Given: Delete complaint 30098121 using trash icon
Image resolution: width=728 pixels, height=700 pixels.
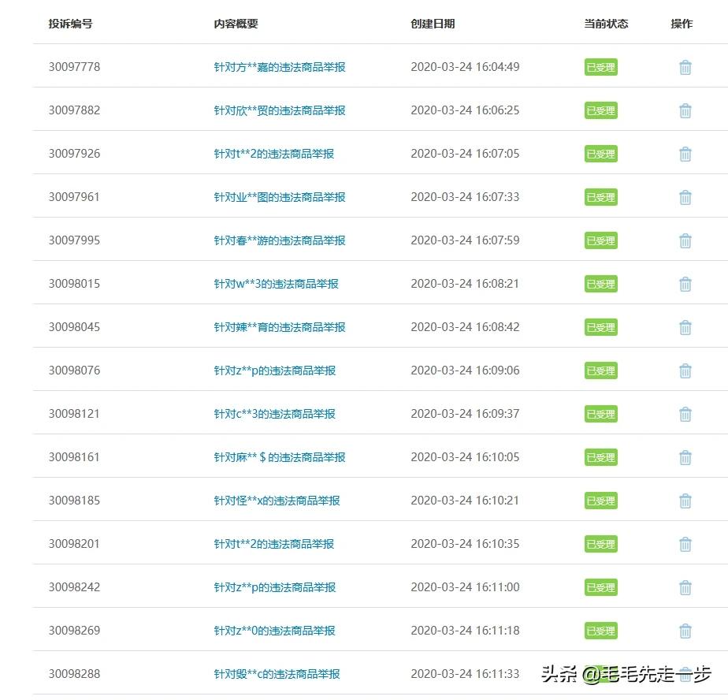Looking at the screenshot, I should [685, 413].
